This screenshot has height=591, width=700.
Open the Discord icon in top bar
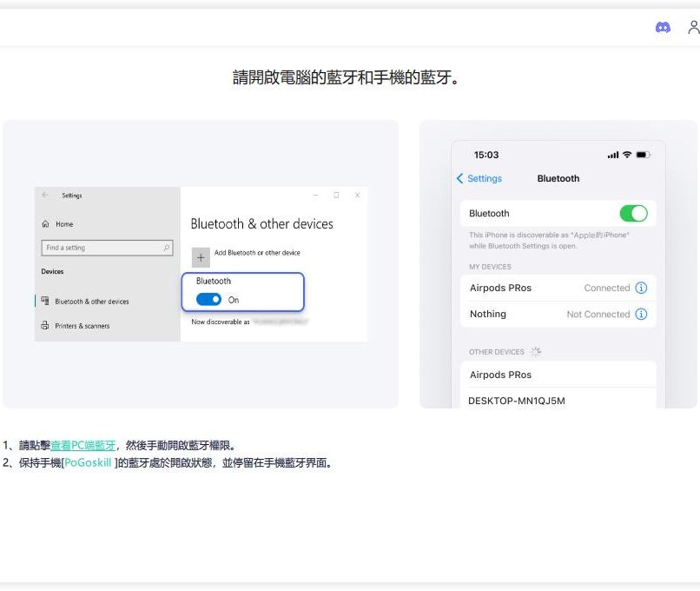(663, 27)
